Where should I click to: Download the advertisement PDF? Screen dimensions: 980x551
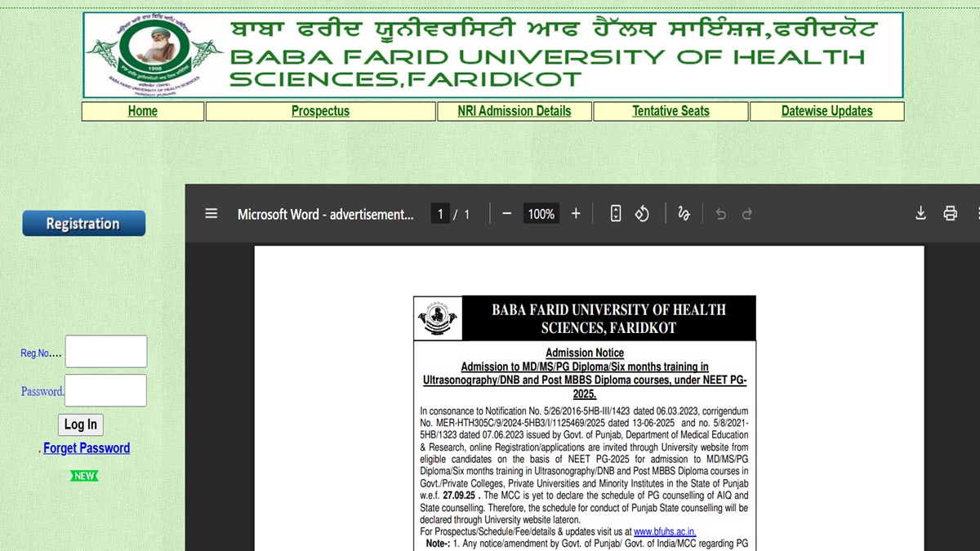pyautogui.click(x=920, y=213)
